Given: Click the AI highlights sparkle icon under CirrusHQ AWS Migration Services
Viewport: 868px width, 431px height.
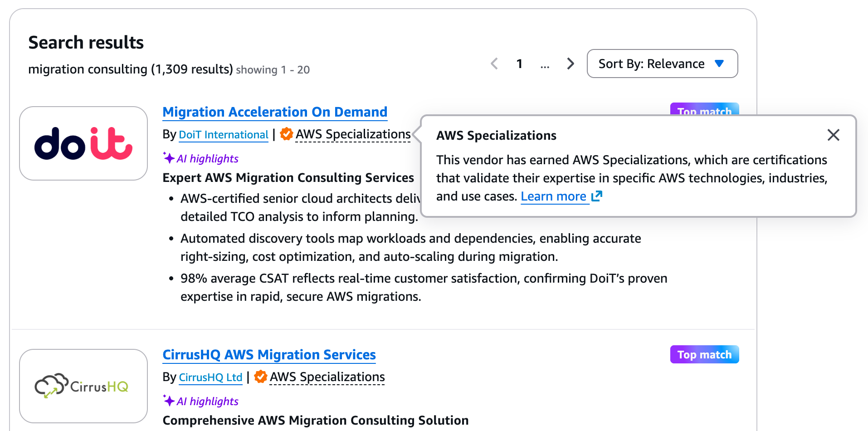Looking at the screenshot, I should pos(168,401).
